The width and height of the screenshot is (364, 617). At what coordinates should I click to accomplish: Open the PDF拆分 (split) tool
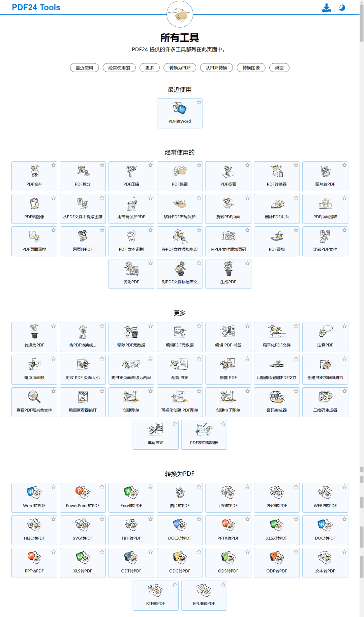coord(83,176)
